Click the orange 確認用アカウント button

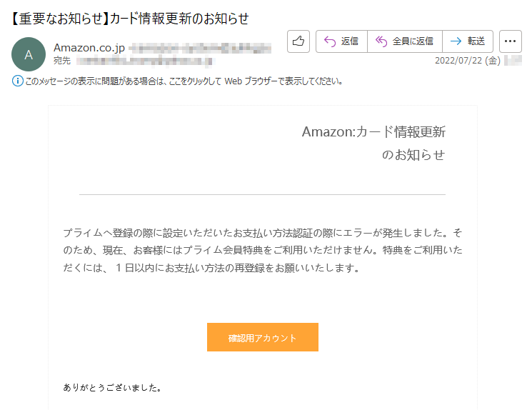pos(263,337)
